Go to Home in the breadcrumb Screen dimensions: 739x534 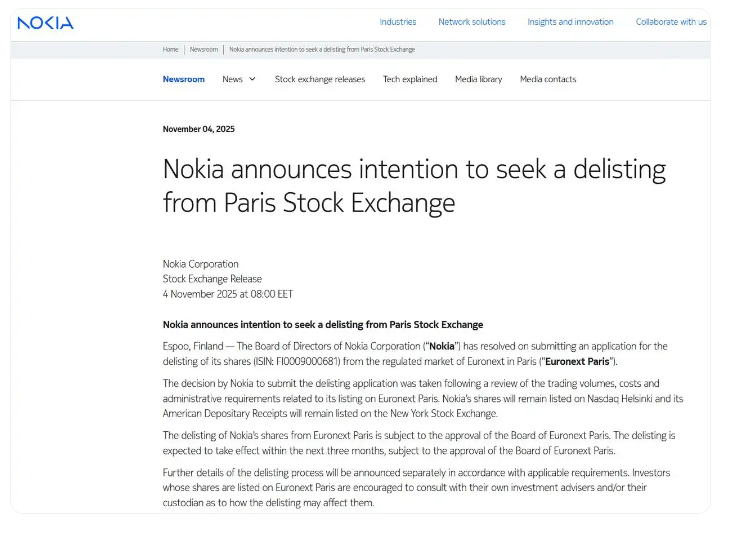[171, 49]
